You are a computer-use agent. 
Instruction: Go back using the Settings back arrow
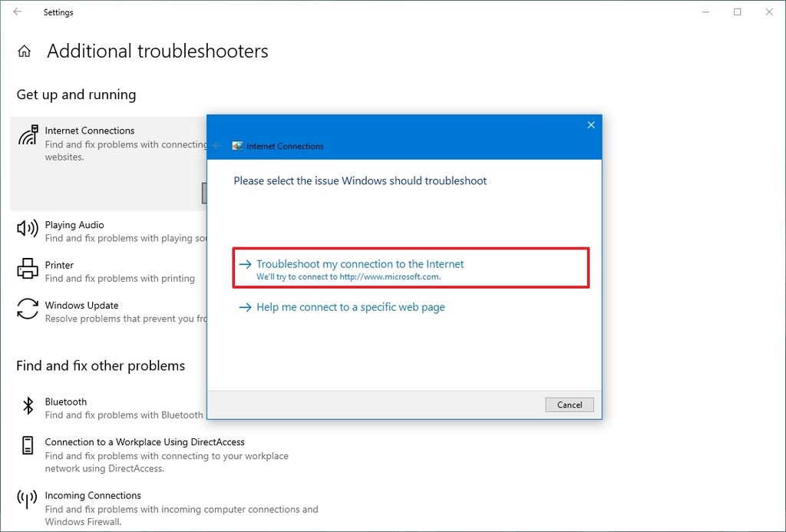[x=17, y=12]
